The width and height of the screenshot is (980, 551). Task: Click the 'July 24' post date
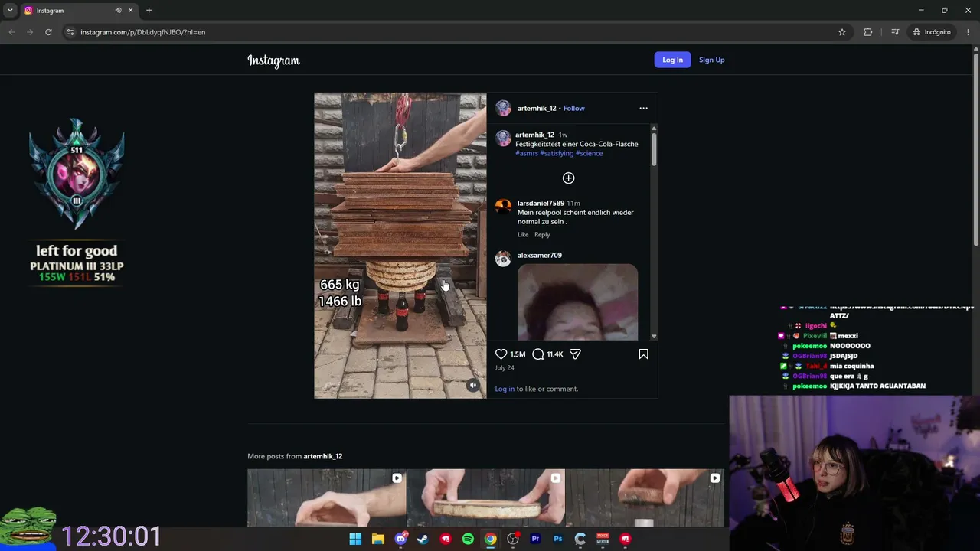pos(505,368)
